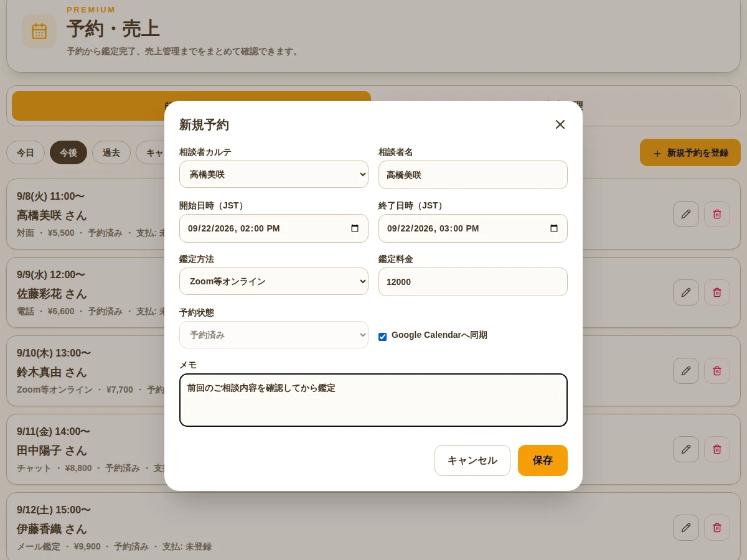Click the 開始日時 date field

pyautogui.click(x=274, y=228)
